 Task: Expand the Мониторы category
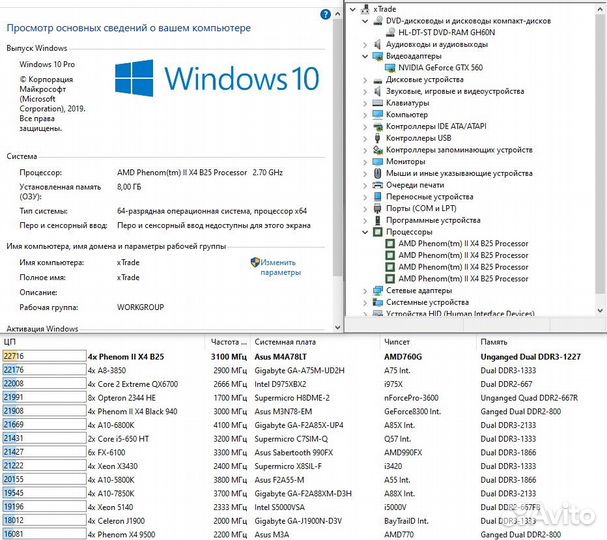pyautogui.click(x=365, y=162)
